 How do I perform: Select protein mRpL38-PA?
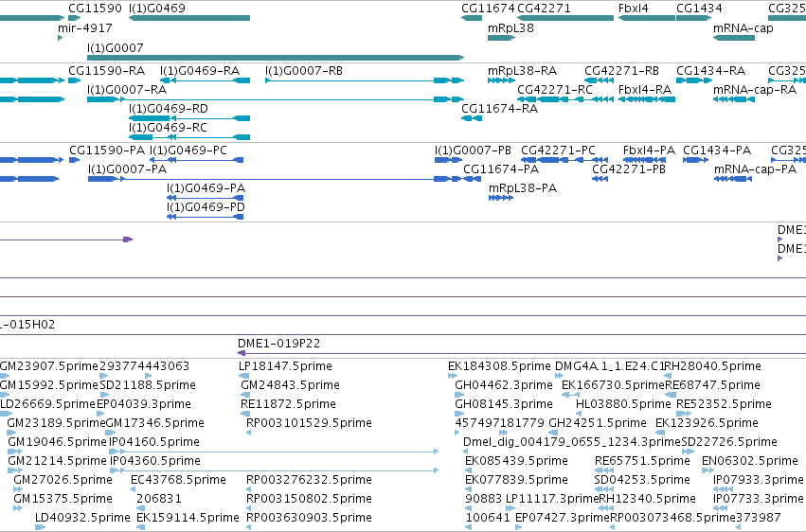coord(501,198)
